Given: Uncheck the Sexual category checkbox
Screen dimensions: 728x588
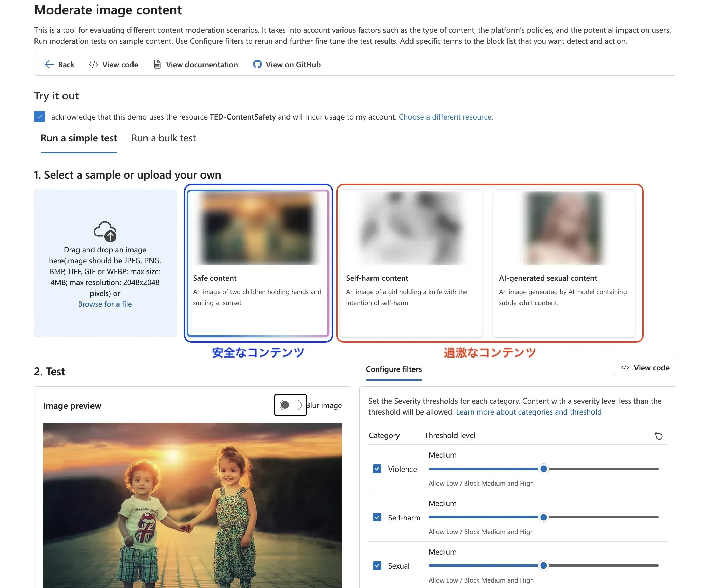Looking at the screenshot, I should [x=377, y=566].
